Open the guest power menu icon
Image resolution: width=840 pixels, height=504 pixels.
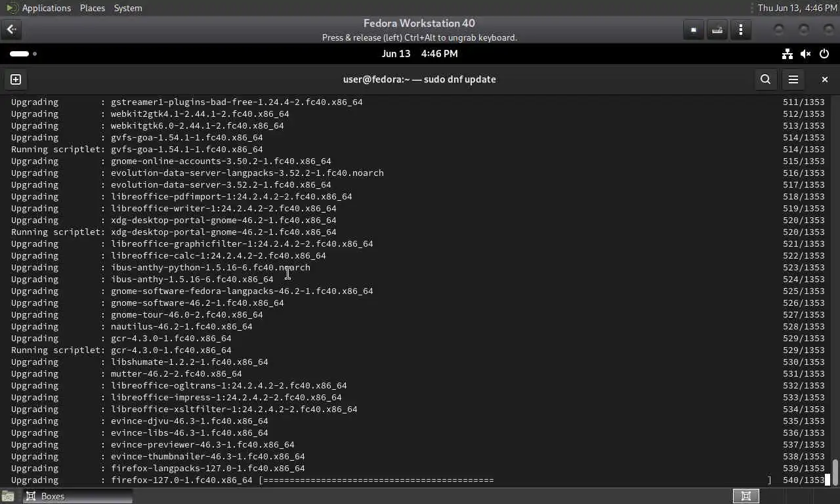[x=824, y=54]
